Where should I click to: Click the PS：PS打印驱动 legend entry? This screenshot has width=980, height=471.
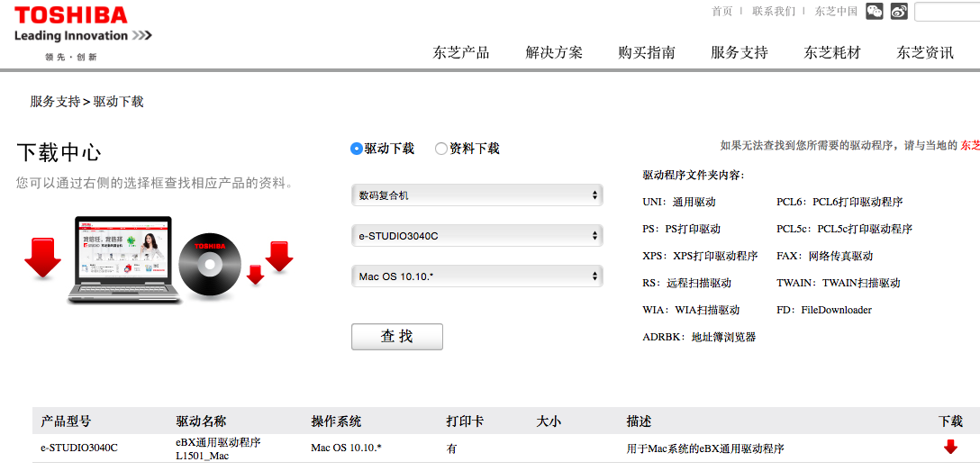pyautogui.click(x=681, y=230)
